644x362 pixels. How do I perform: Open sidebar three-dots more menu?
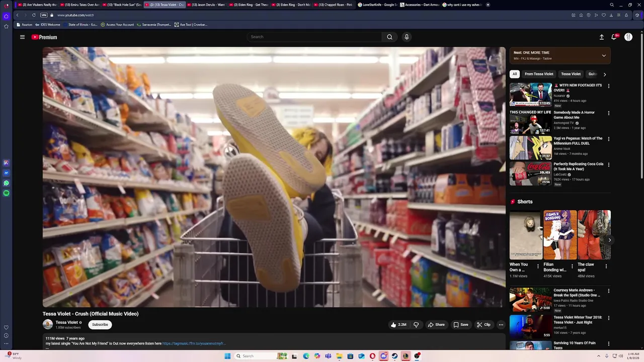(x=6, y=344)
